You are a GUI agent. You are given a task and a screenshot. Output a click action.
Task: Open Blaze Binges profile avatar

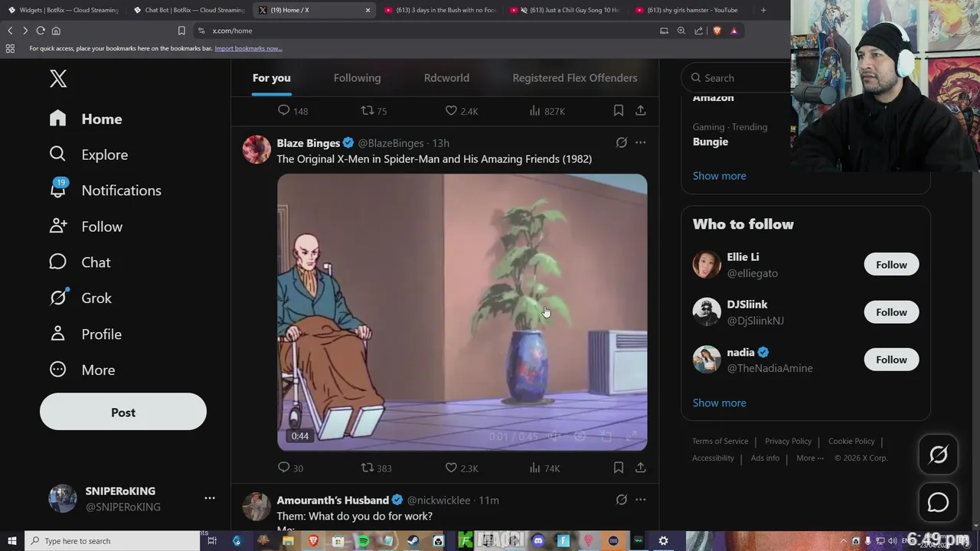coord(256,149)
